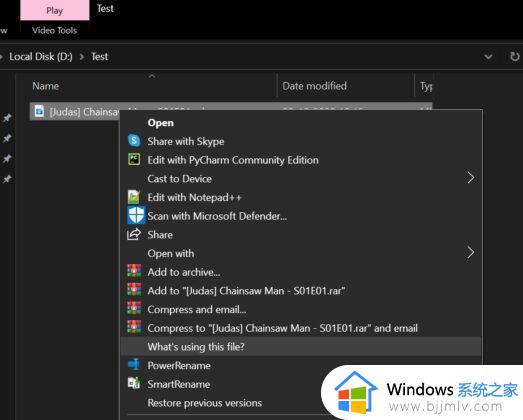Click the Skype icon beside Share with Skype
The height and width of the screenshot is (420, 523).
pos(134,140)
